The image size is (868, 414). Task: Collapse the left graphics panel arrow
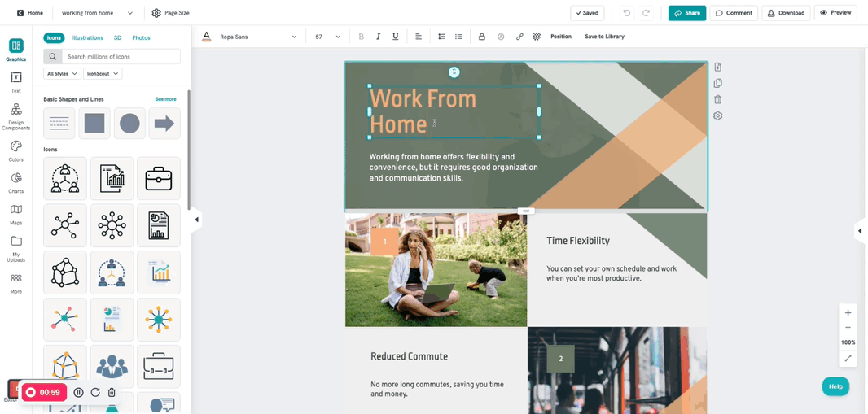pos(196,220)
